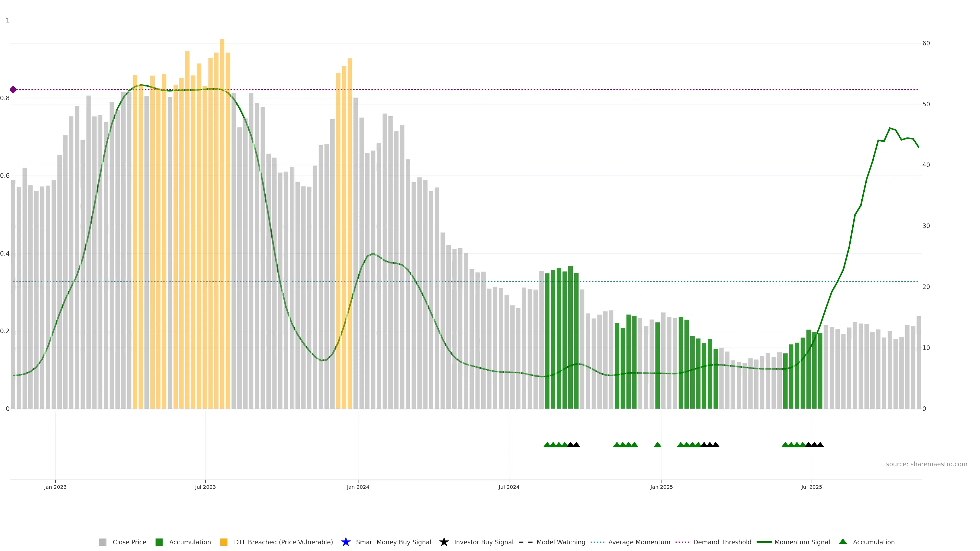This screenshot has height=551, width=980.
Task: Click the Jan 2024 axis label
Action: coord(358,487)
